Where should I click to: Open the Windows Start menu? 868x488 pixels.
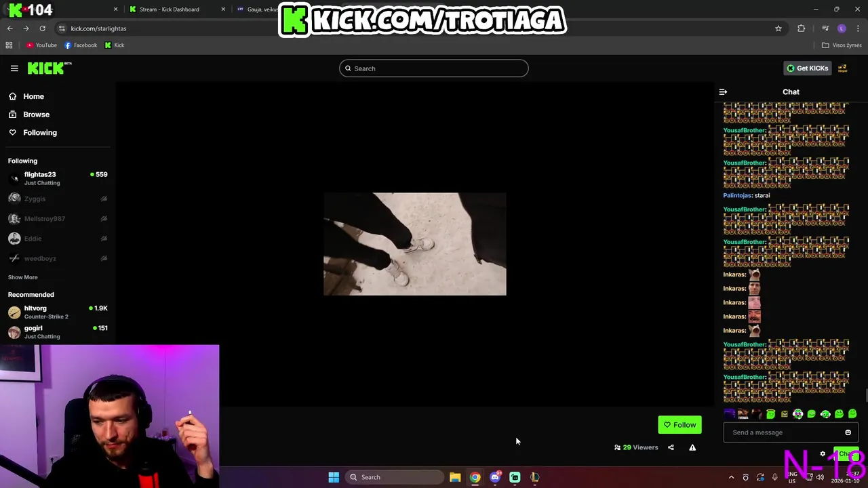point(334,477)
